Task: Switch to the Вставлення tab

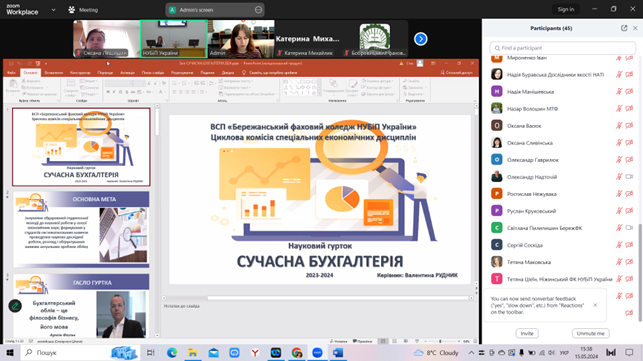Action: (x=54, y=73)
